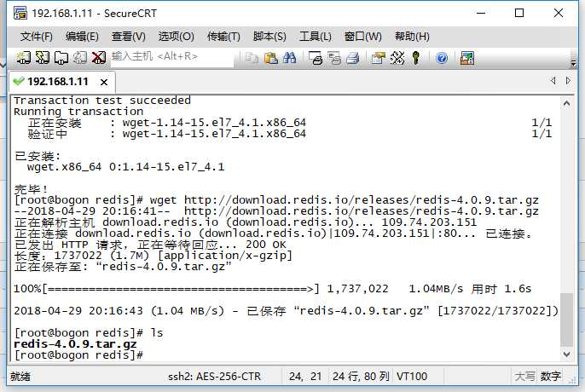Click the Paste clipboard icon
The image size is (585, 392).
tap(271, 58)
